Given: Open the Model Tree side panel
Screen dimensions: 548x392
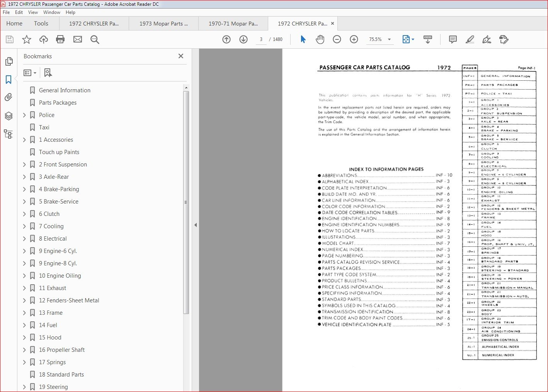Looking at the screenshot, I should coord(9,134).
